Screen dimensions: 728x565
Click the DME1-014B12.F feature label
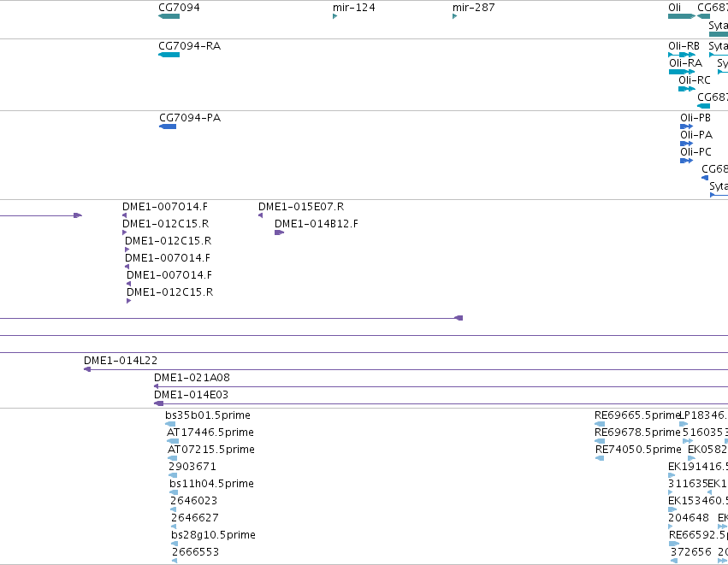(317, 224)
